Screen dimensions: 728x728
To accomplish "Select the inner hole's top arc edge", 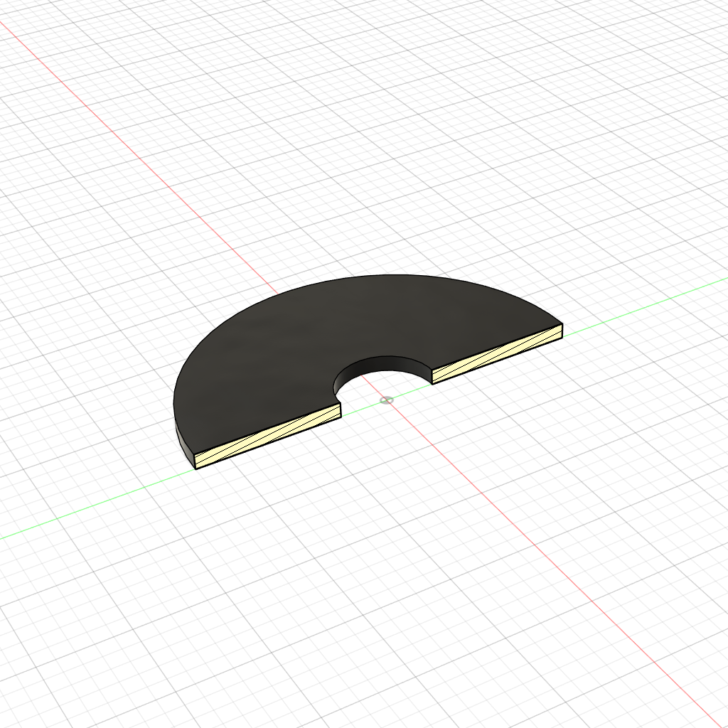I will point(384,355).
